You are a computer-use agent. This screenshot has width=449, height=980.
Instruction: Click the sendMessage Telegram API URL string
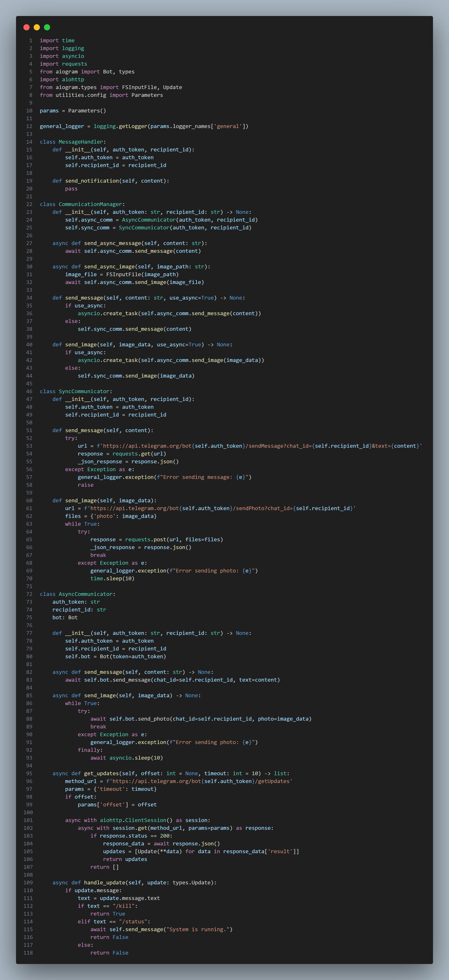pyautogui.click(x=259, y=446)
